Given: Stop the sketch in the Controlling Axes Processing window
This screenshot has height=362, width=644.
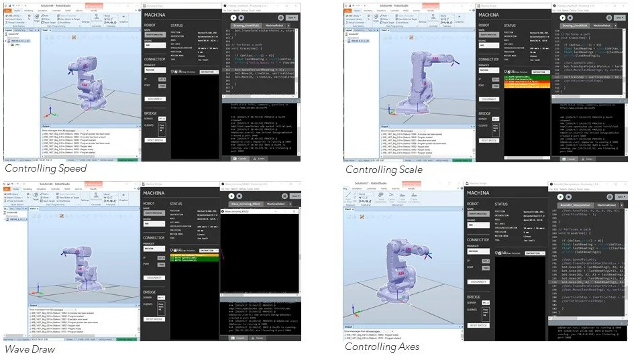Looking at the screenshot, I should tap(568, 196).
